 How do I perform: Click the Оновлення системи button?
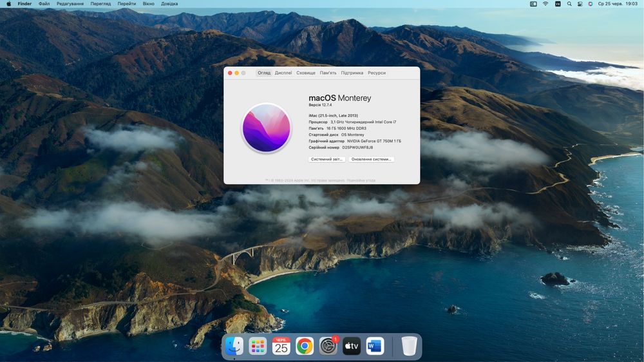pyautogui.click(x=372, y=159)
